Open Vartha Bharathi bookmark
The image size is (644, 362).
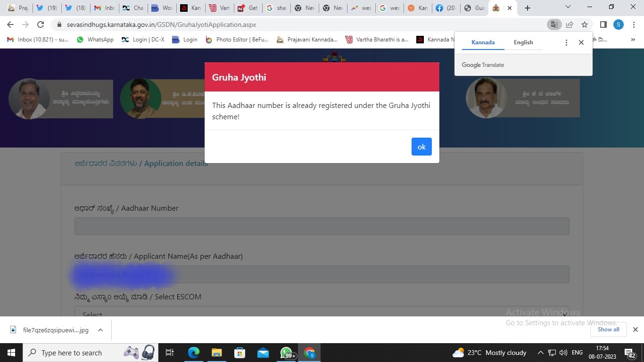click(377, 40)
